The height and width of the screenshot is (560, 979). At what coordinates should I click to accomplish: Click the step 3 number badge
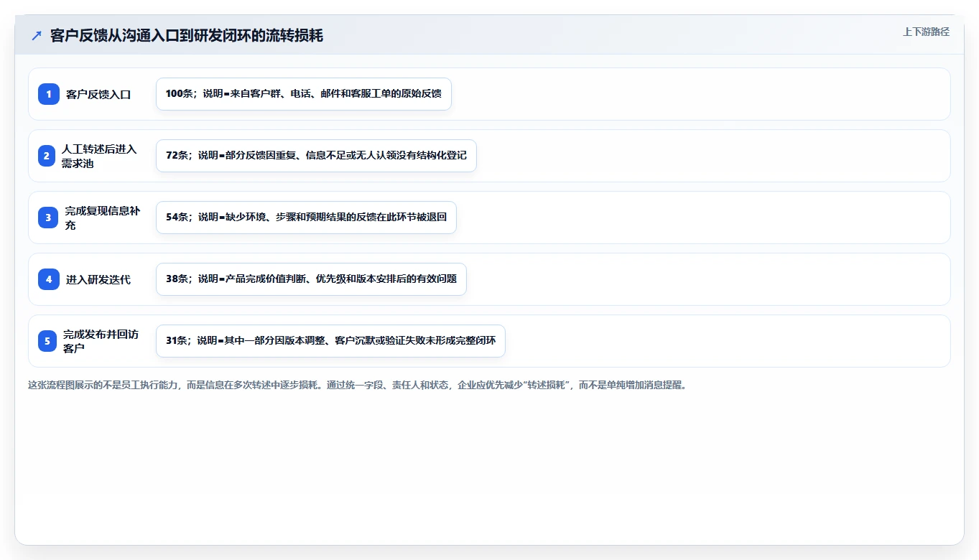click(x=48, y=218)
